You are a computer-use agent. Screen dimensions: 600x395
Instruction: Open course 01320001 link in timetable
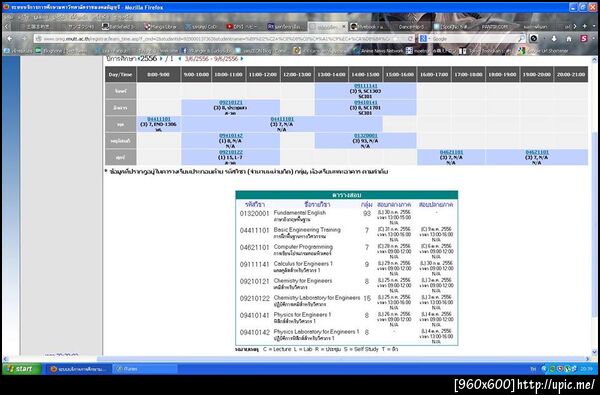click(x=365, y=135)
